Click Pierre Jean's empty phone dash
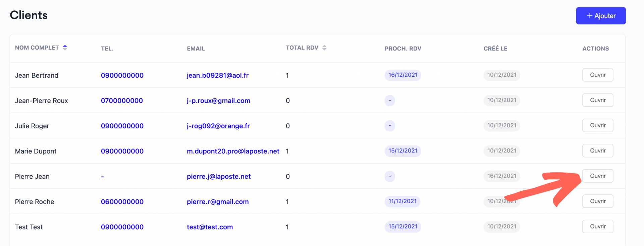This screenshot has height=246, width=644. [x=102, y=177]
